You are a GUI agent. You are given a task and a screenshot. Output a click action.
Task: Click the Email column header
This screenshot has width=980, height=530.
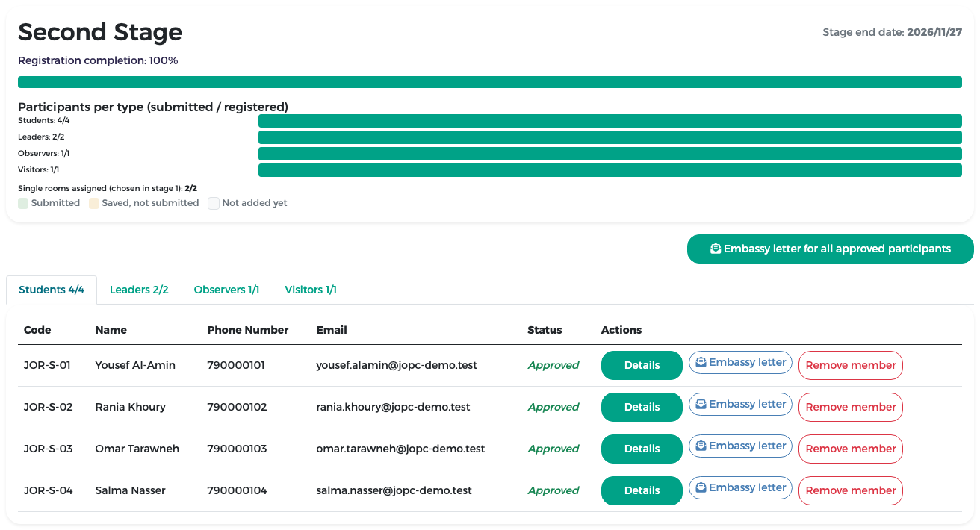point(332,330)
